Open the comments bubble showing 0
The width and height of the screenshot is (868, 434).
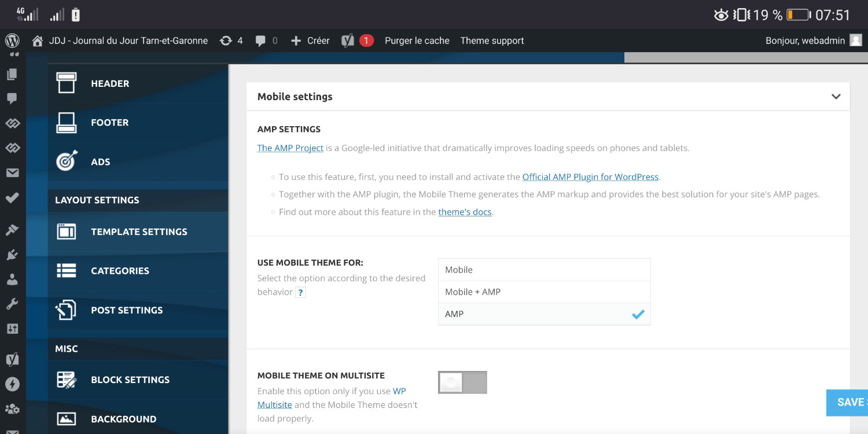click(x=261, y=41)
